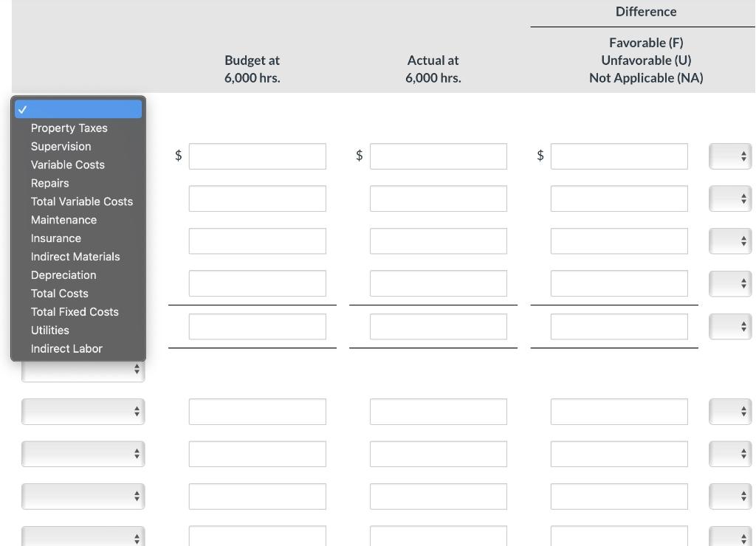
Task: Open cost-name dropdown in second row below underlines
Action: (x=83, y=454)
